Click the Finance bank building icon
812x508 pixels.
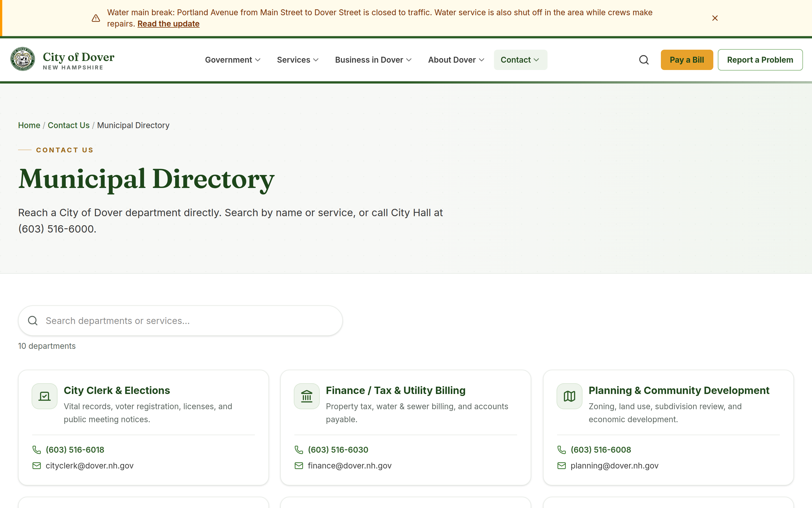pyautogui.click(x=307, y=396)
